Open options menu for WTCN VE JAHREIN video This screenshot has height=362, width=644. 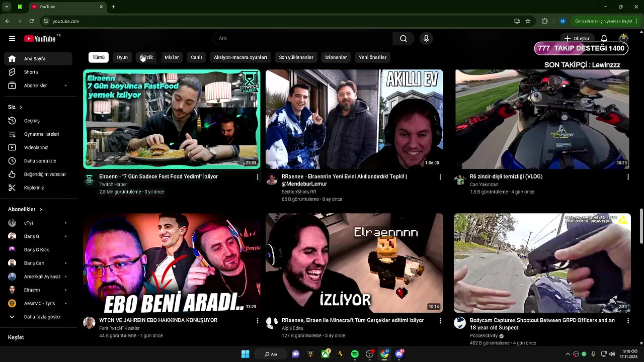[258, 321]
